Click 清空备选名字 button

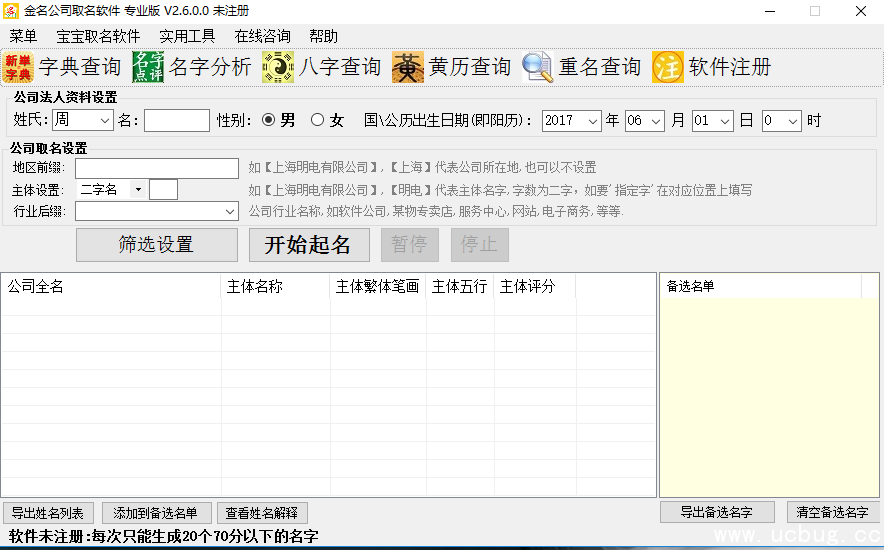[x=833, y=512]
